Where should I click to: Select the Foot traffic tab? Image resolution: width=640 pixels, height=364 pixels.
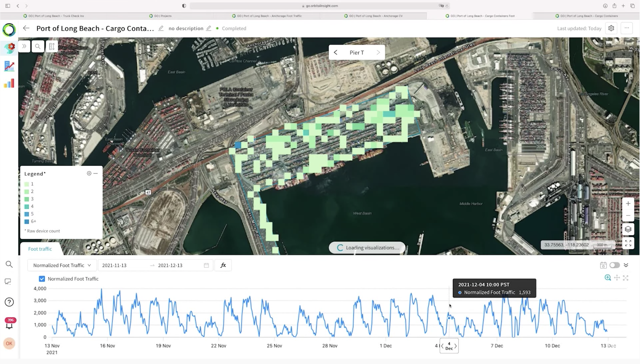click(40, 249)
